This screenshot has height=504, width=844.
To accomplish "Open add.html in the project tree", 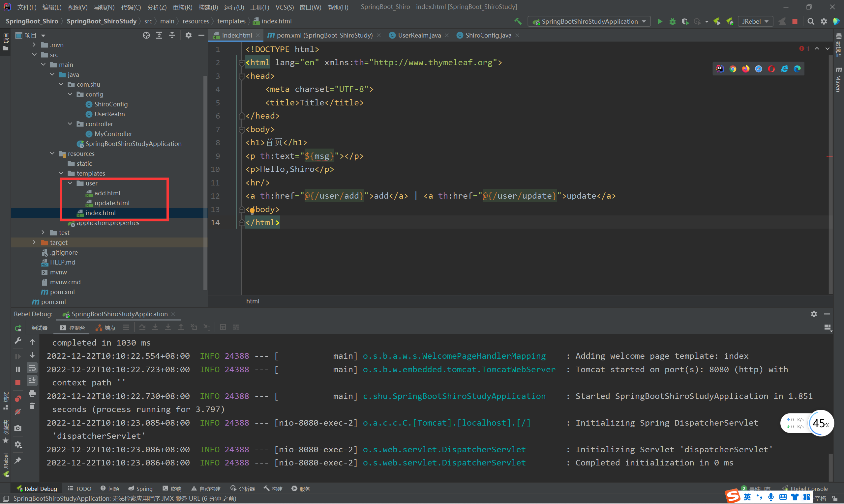I will point(107,193).
